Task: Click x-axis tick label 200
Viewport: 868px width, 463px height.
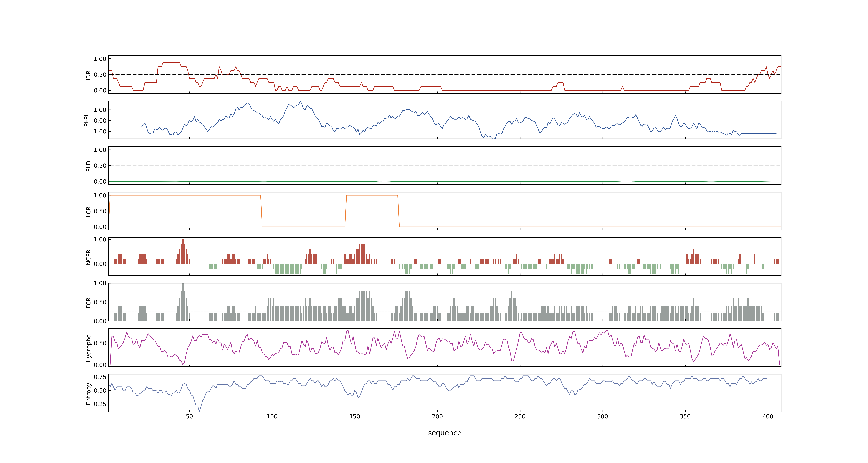Action: (x=437, y=416)
